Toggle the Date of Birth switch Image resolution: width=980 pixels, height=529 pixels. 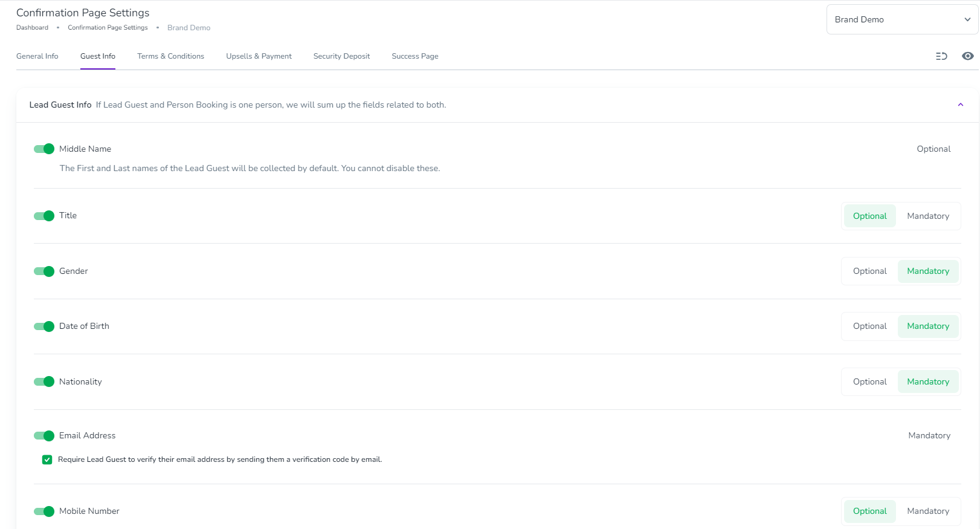44,326
